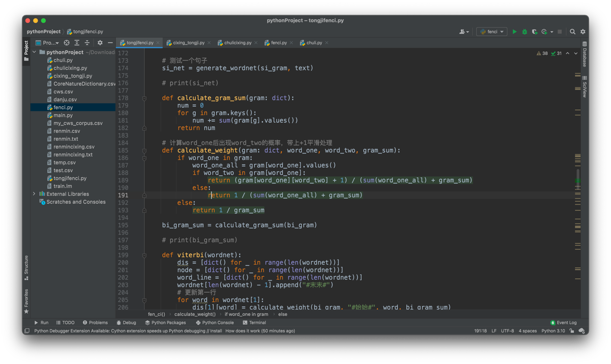The height and width of the screenshot is (364, 611).
Task: Select main.py in project tree
Action: 63,115
